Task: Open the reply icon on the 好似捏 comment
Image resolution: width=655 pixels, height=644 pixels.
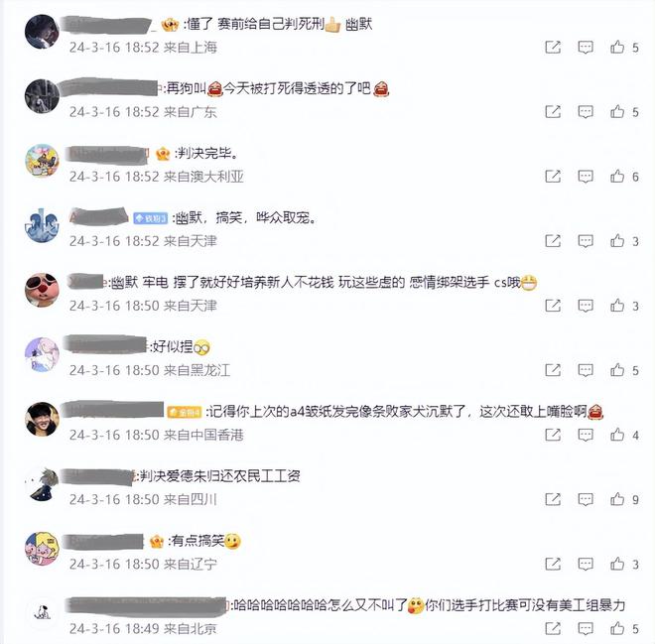Action: click(x=586, y=370)
